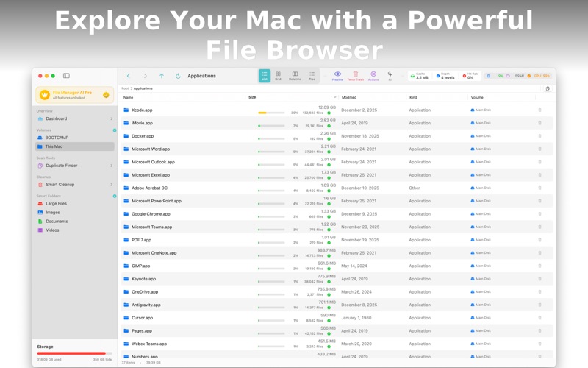The height and width of the screenshot is (368, 588).
Task: Click trash icon on OneDrive.app row
Action: coord(540,291)
